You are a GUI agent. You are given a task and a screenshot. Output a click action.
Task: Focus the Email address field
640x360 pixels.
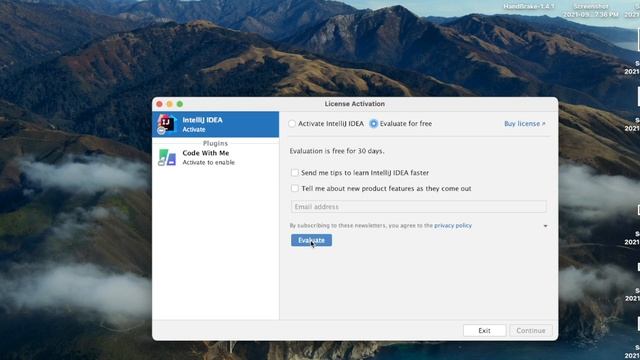click(418, 207)
